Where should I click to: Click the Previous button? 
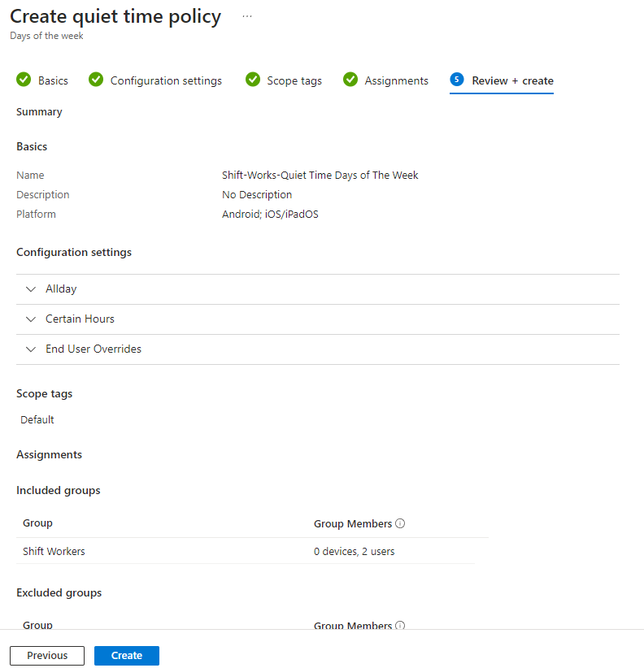click(x=47, y=656)
